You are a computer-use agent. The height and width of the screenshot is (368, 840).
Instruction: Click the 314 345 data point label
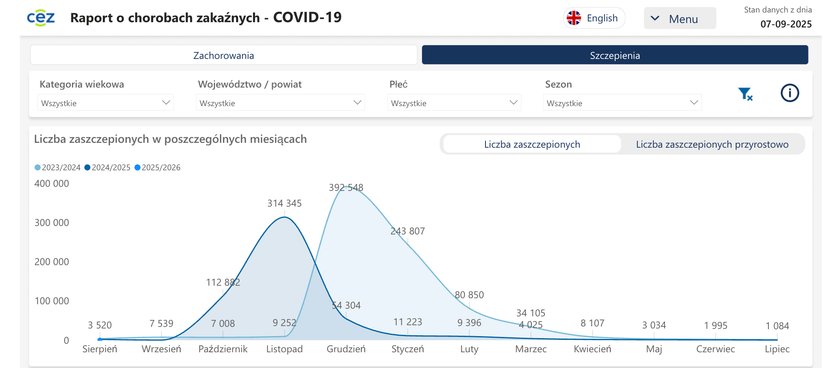click(x=284, y=203)
